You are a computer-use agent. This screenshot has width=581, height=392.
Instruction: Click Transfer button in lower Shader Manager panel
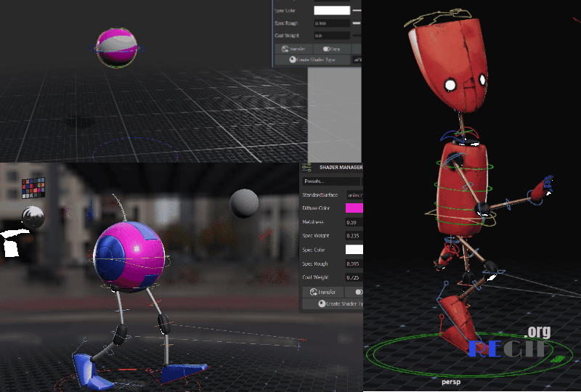tap(322, 292)
